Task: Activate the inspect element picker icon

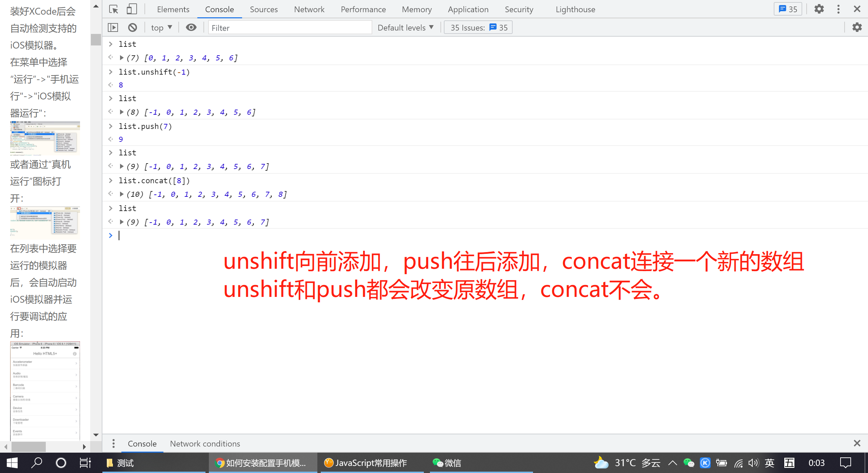Action: click(x=114, y=9)
